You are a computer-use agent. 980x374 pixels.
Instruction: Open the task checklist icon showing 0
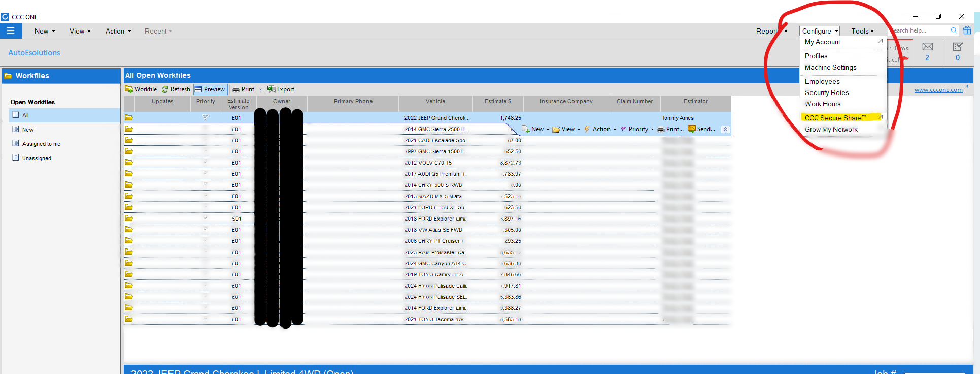(x=958, y=47)
